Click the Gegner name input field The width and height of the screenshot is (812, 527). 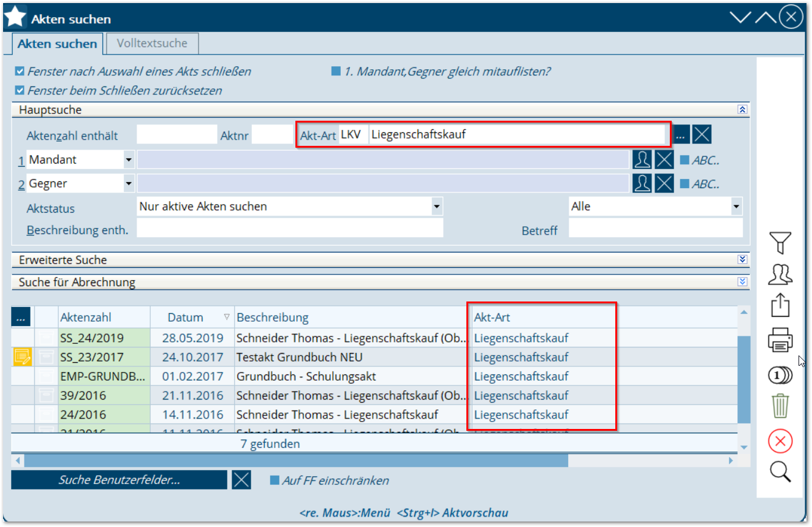click(384, 183)
